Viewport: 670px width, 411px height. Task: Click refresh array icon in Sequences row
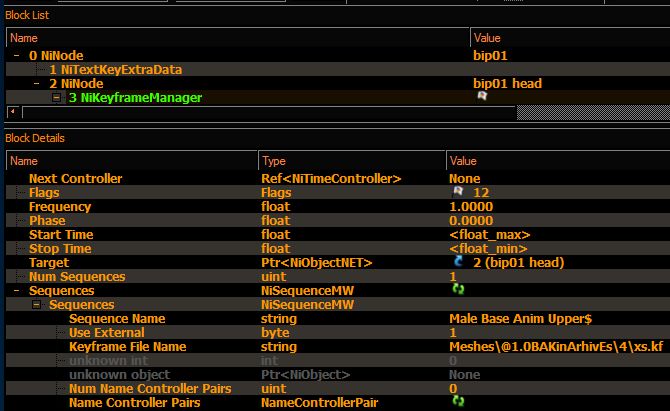(458, 289)
